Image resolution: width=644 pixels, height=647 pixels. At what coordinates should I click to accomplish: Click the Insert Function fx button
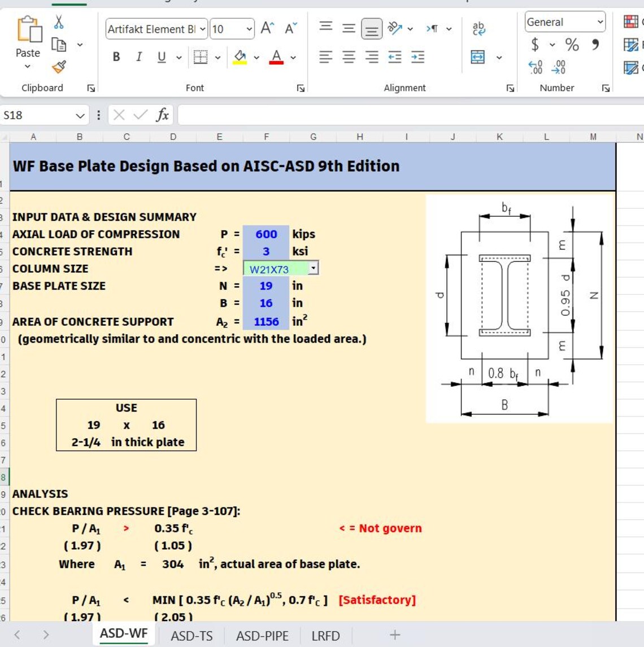point(162,115)
